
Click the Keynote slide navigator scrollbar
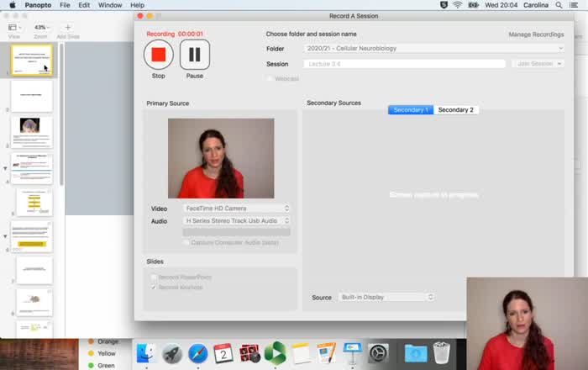coord(61,114)
